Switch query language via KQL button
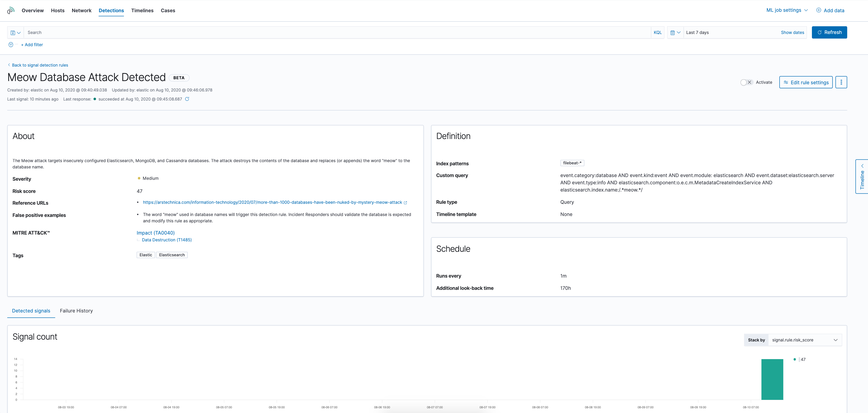Viewport: 868px width, 413px height. click(x=657, y=33)
